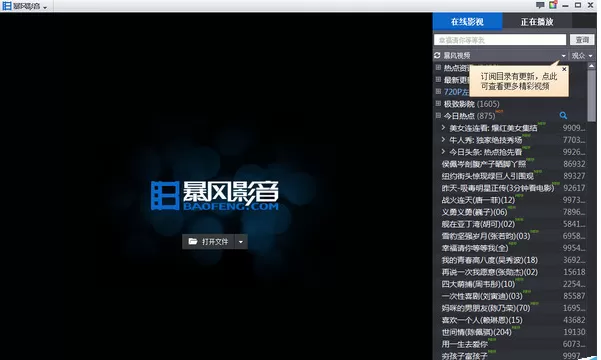Open the 暴风视频 source dropdown
The height and width of the screenshot is (360, 601).
[x=563, y=56]
